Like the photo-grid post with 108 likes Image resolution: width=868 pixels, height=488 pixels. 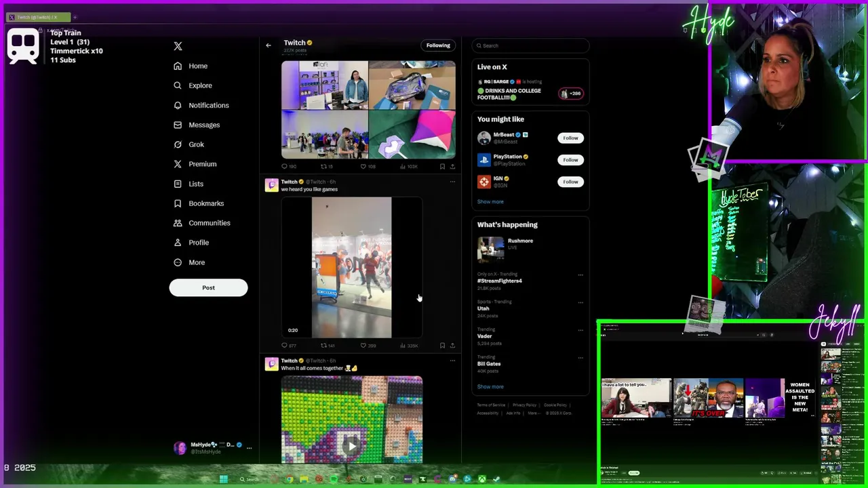(x=368, y=166)
